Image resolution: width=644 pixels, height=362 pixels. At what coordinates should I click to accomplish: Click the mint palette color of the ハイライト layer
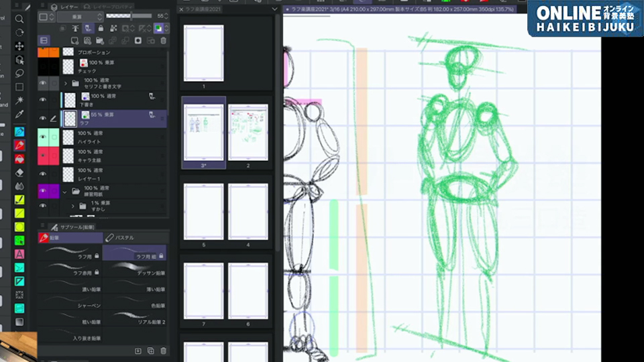pyautogui.click(x=48, y=137)
